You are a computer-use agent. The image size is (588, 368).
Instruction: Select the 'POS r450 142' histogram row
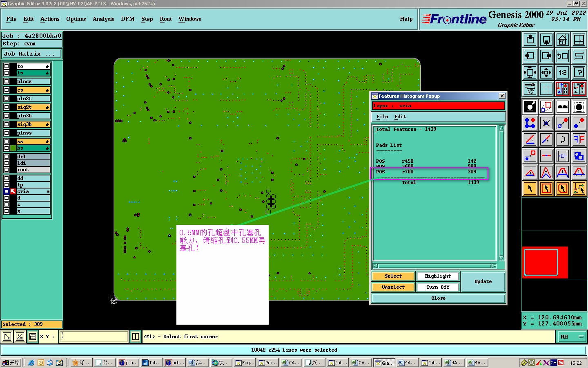pos(426,161)
